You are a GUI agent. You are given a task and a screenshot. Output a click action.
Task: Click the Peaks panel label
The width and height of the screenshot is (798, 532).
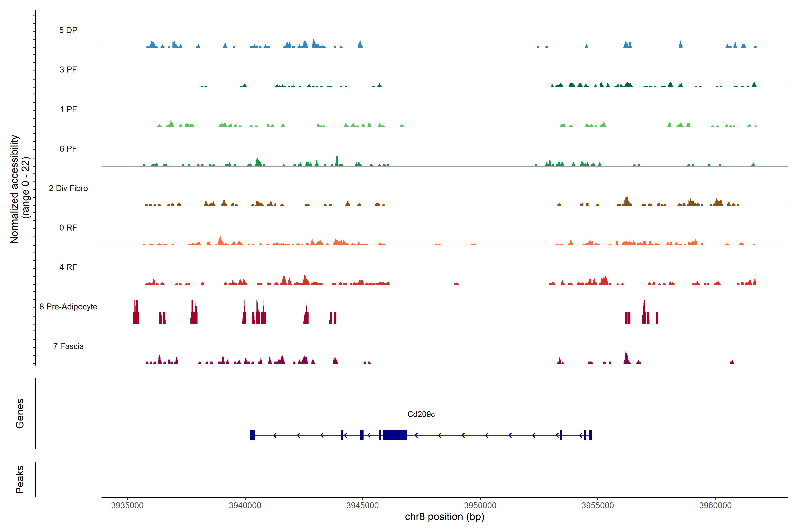click(20, 479)
